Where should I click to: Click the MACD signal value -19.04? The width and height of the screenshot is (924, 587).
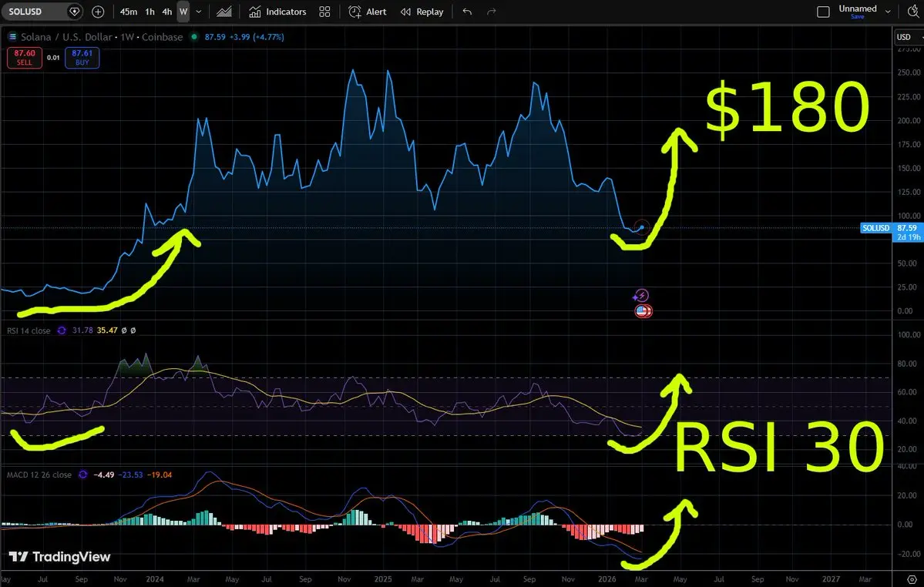pyautogui.click(x=159, y=475)
